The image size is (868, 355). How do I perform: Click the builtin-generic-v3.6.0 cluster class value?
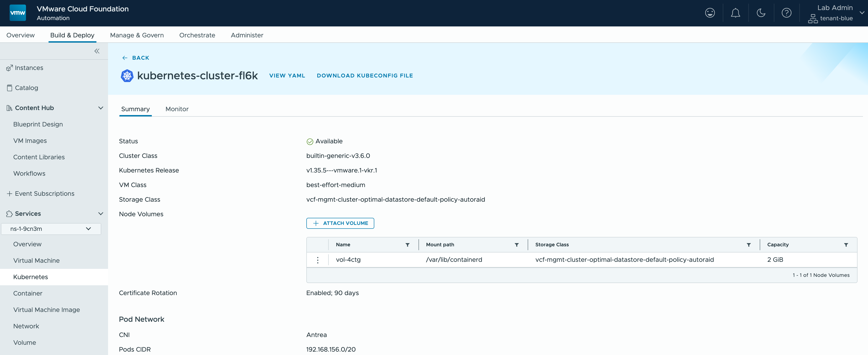(x=338, y=156)
